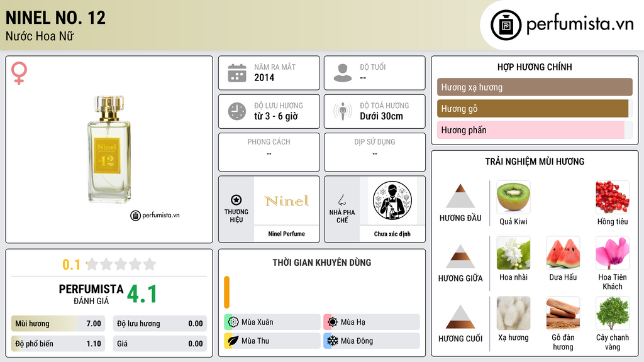The width and height of the screenshot is (644, 362).
Task: Click the Mùa Hạ sun icon
Action: pyautogui.click(x=333, y=322)
